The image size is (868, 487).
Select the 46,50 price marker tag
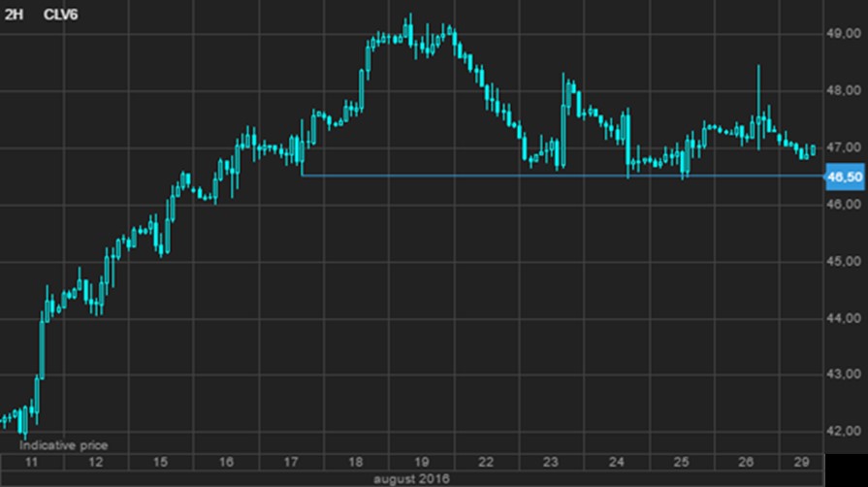pyautogui.click(x=845, y=177)
